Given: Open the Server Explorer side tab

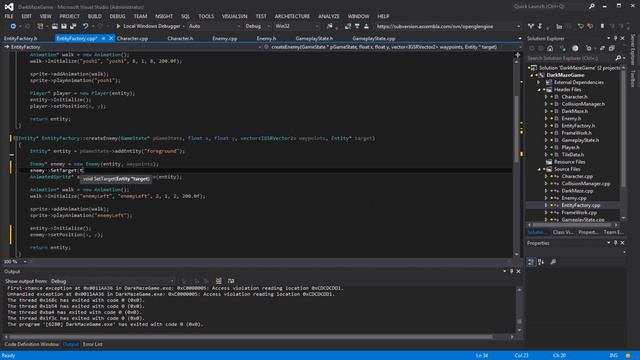Looking at the screenshot, I should click(x=633, y=49).
